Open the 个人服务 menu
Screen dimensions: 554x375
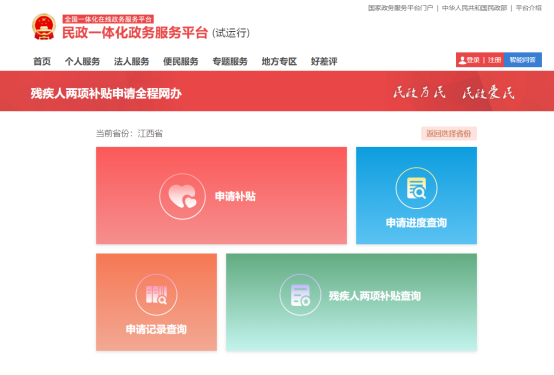click(x=82, y=61)
